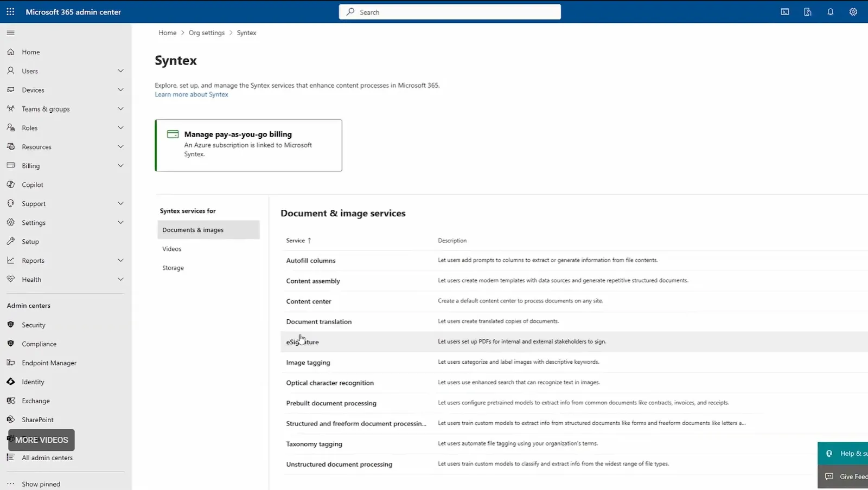Click the Resources icon in sidebar

tap(10, 147)
